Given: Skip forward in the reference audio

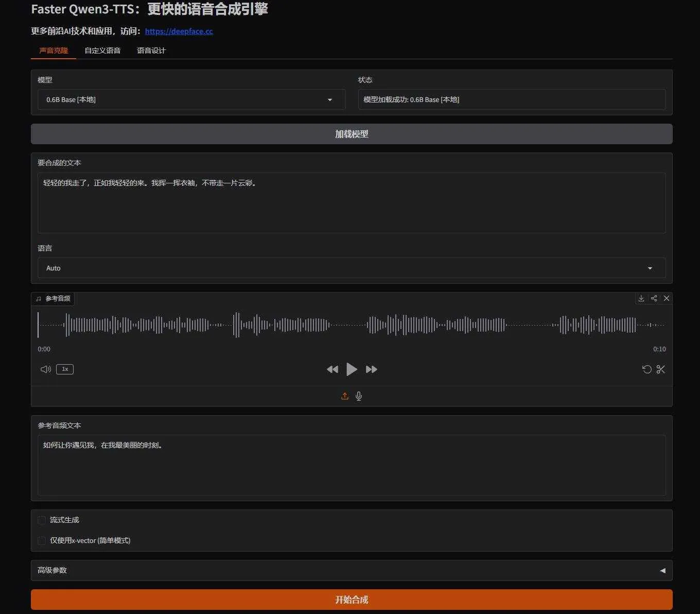Looking at the screenshot, I should [x=371, y=369].
